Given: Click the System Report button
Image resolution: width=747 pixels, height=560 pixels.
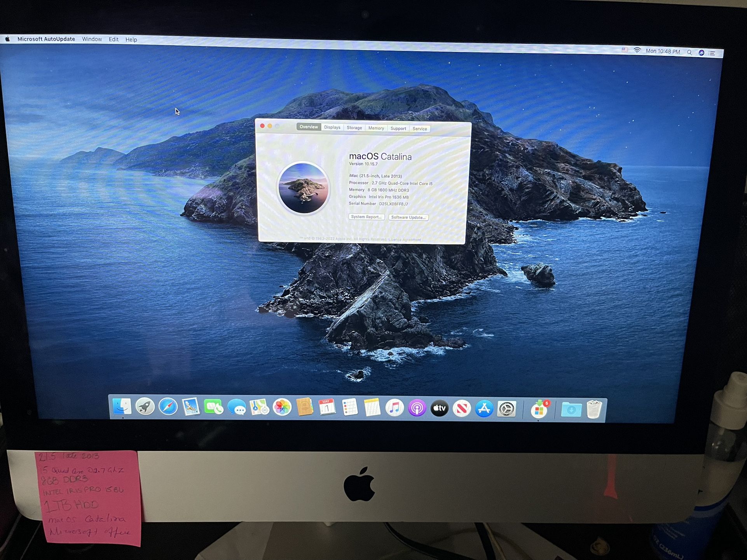Looking at the screenshot, I should 367,217.
